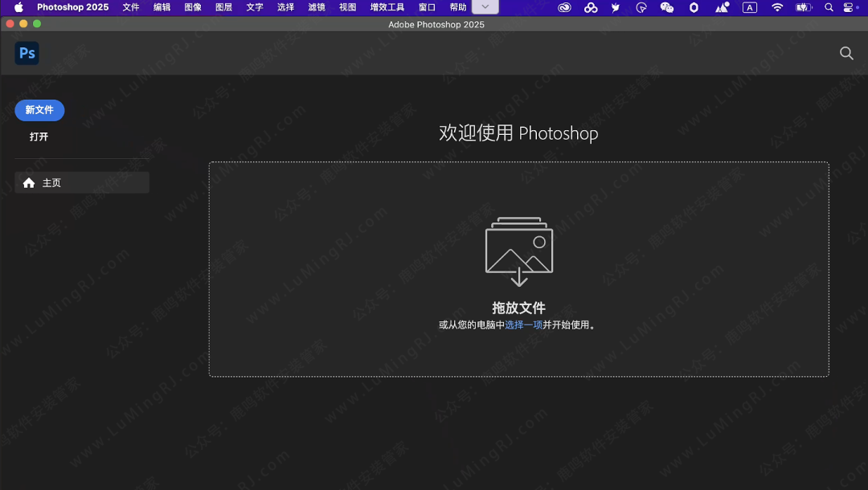The image size is (868, 490).
Task: Open the Wi-Fi status menu
Action: pos(777,7)
